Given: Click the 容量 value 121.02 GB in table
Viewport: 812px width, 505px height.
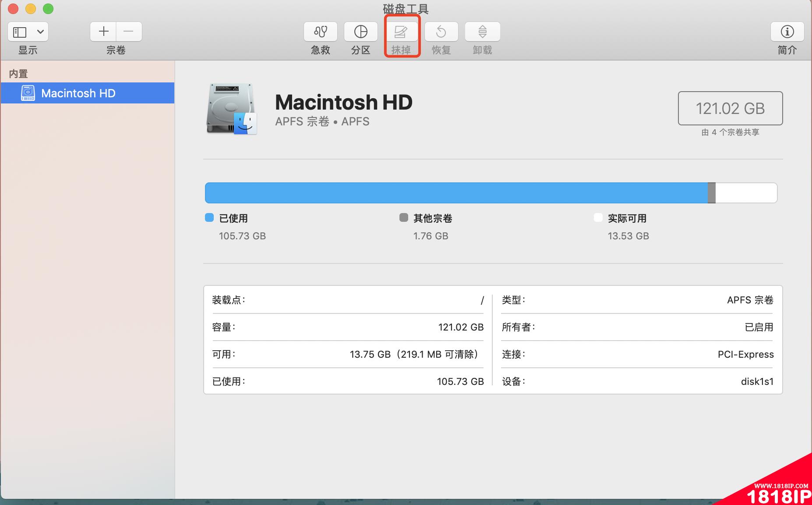Looking at the screenshot, I should point(461,327).
